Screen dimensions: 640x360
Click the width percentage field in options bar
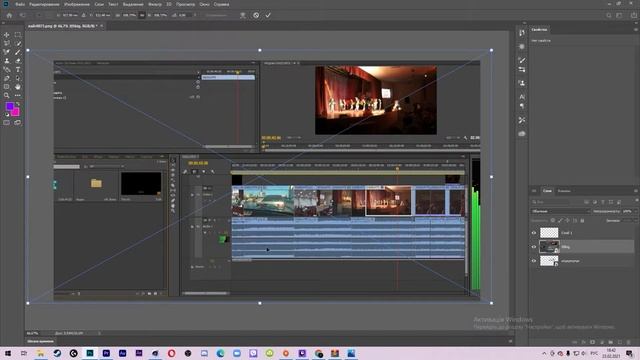[x=129, y=15]
